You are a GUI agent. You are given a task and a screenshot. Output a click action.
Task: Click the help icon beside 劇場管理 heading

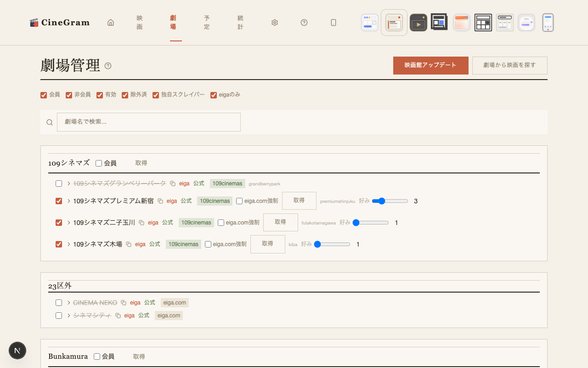108,66
